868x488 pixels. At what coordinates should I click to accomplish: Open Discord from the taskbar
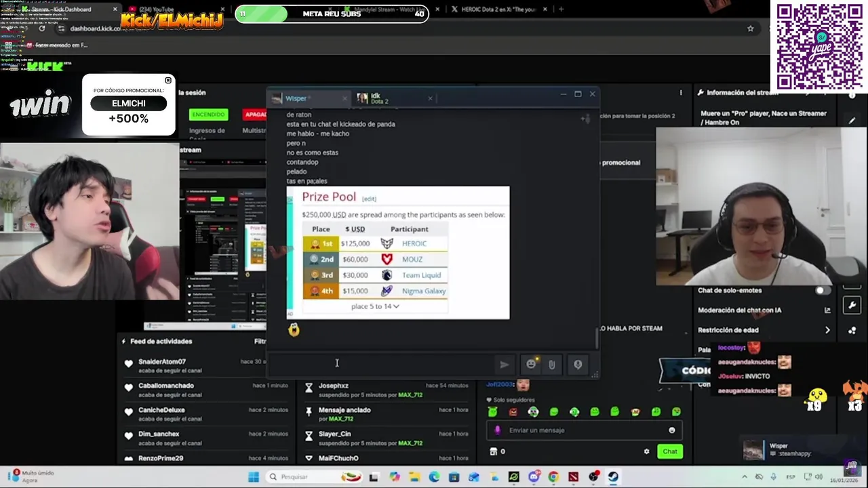[534, 476]
